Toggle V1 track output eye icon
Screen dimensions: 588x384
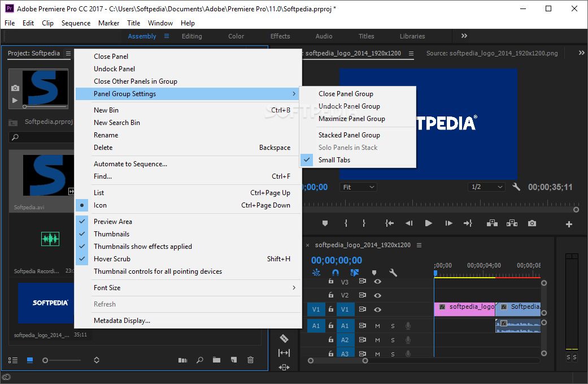[378, 310]
